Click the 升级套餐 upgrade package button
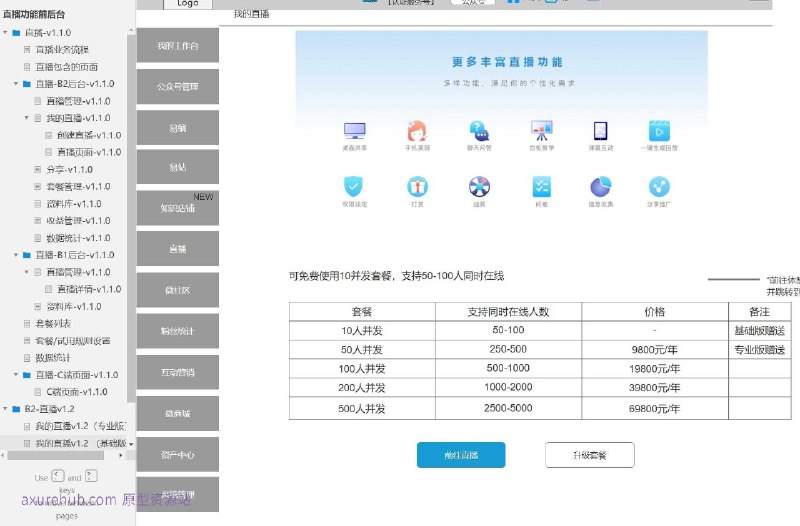 point(590,455)
